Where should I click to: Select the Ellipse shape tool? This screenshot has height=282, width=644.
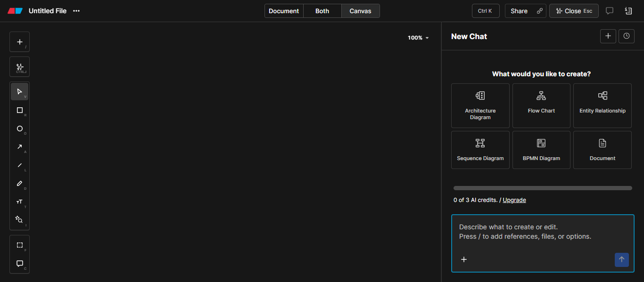pyautogui.click(x=20, y=129)
